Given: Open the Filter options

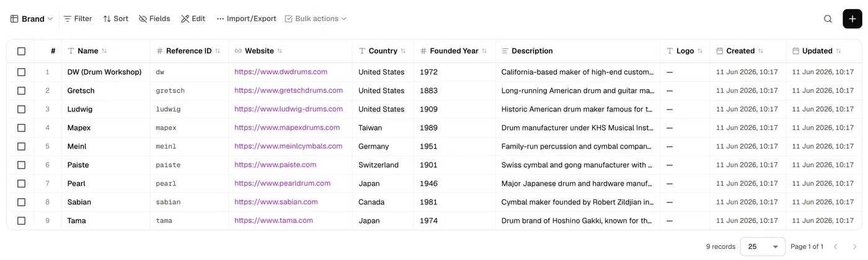Looking at the screenshot, I should [78, 19].
